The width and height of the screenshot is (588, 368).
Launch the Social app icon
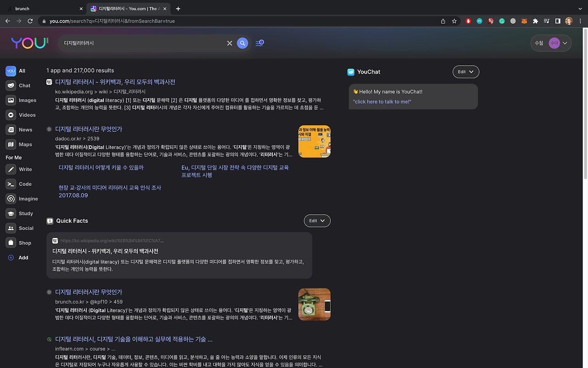(11, 228)
